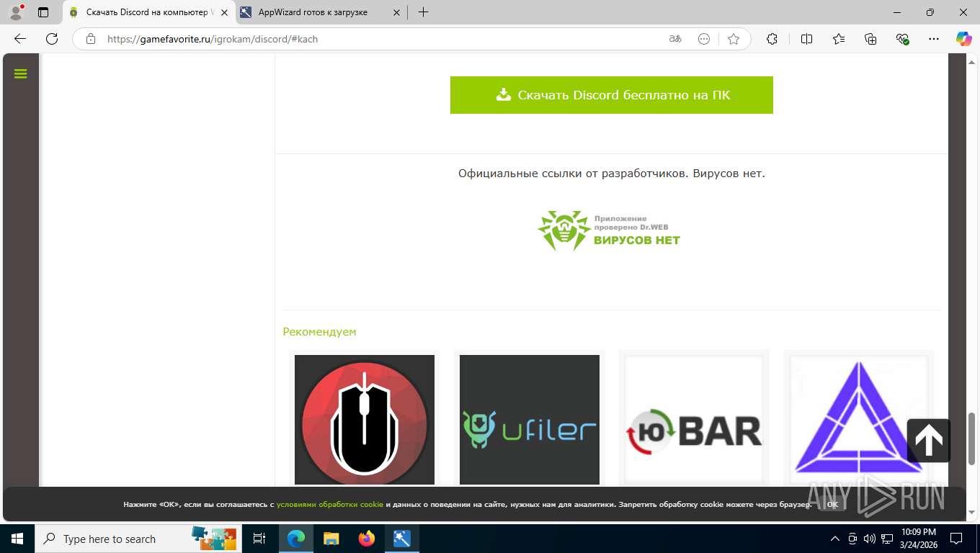The image size is (980, 553).
Task: Open the uFiler recommended app thumbnail
Action: click(530, 420)
